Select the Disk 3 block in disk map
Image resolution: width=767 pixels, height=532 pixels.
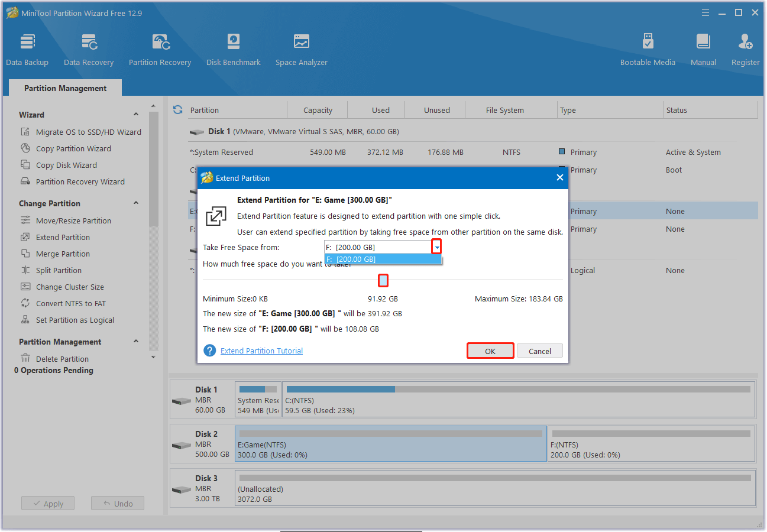tap(202, 488)
